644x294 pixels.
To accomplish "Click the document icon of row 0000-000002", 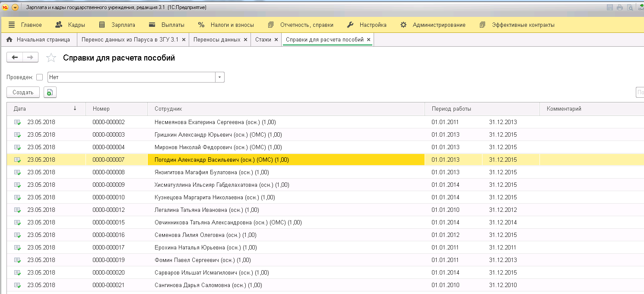I will pyautogui.click(x=17, y=122).
